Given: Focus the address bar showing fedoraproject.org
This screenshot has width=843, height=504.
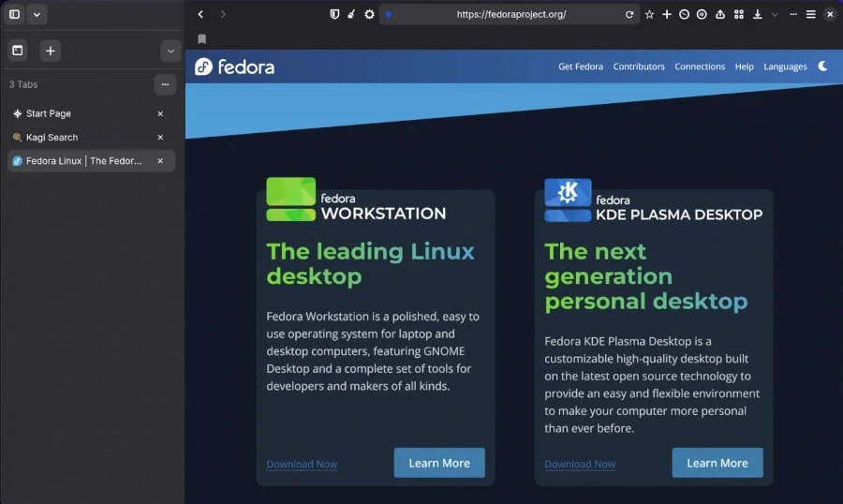Looking at the screenshot, I should pos(510,15).
